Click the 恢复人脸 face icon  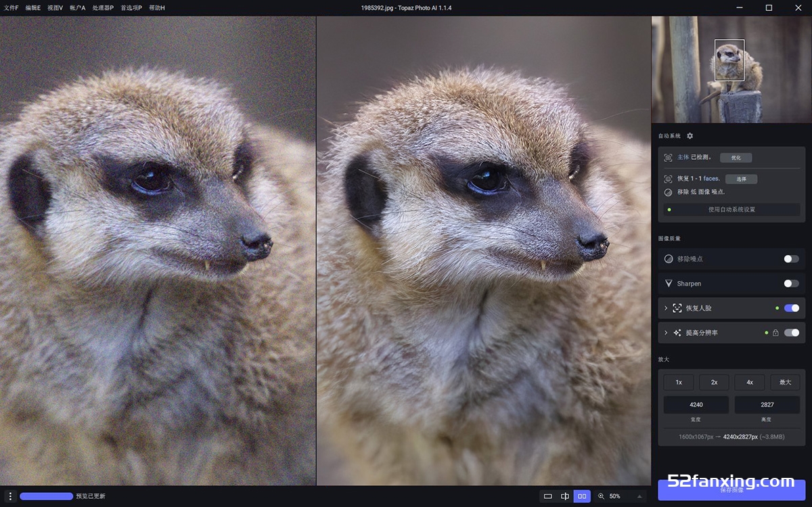(677, 308)
